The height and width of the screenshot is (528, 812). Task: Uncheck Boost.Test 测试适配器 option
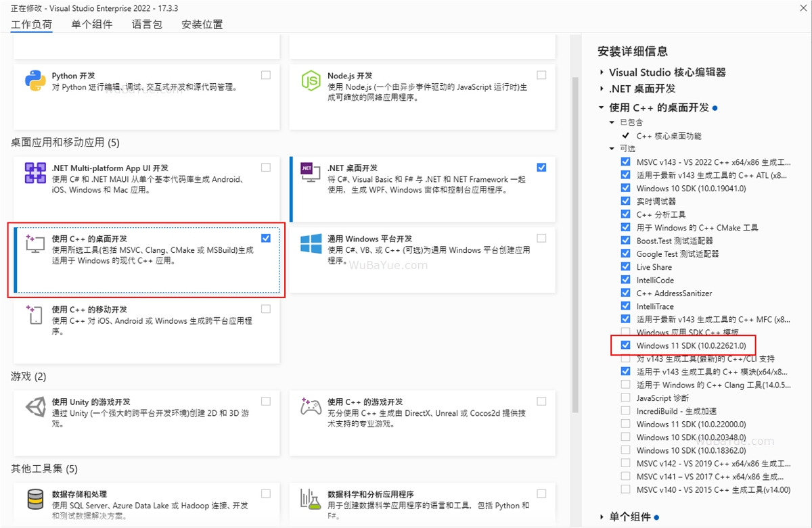pos(625,241)
